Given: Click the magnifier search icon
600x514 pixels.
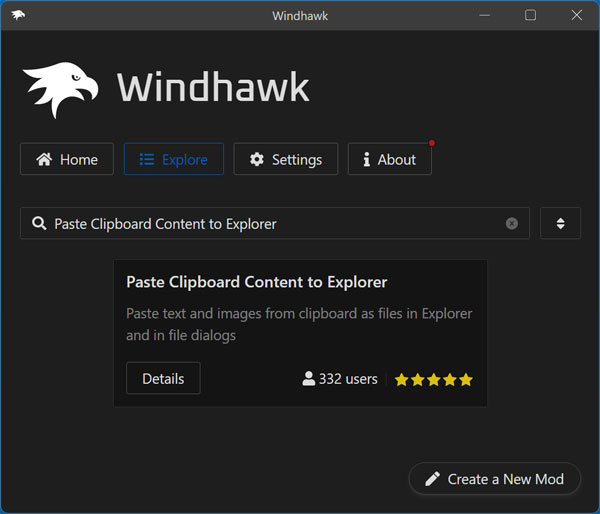Looking at the screenshot, I should 39,223.
